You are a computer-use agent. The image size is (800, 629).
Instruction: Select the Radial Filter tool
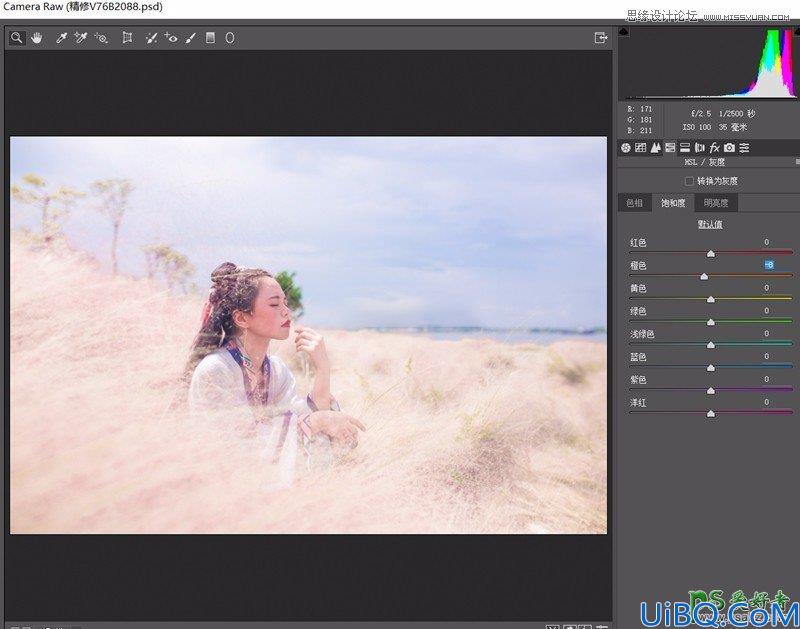click(230, 38)
